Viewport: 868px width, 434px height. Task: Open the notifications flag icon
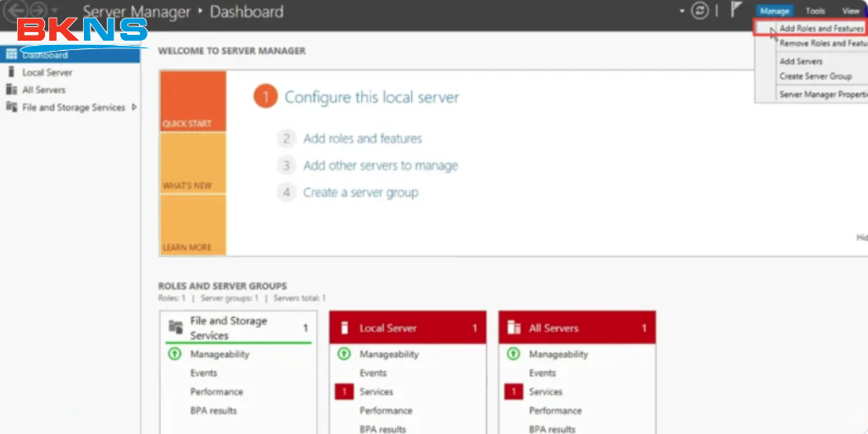[x=737, y=10]
